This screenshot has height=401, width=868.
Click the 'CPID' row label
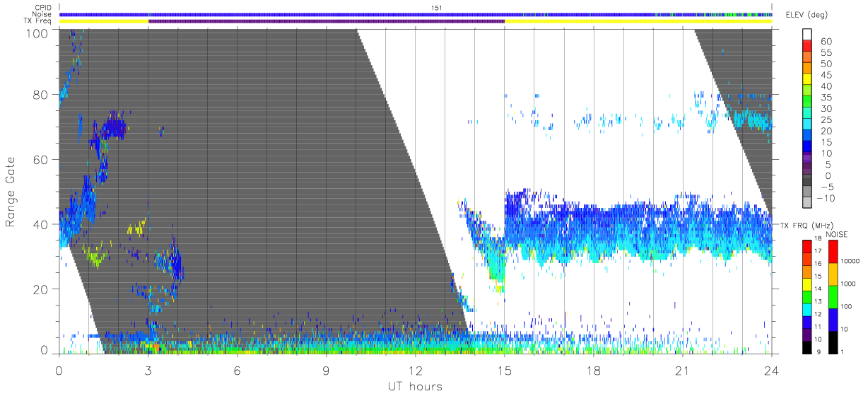point(44,8)
